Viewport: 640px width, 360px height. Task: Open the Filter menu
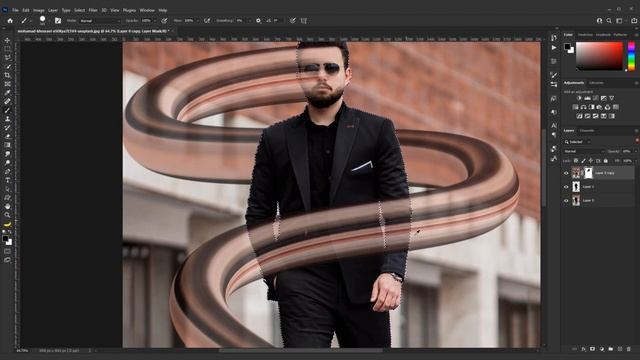[93, 10]
